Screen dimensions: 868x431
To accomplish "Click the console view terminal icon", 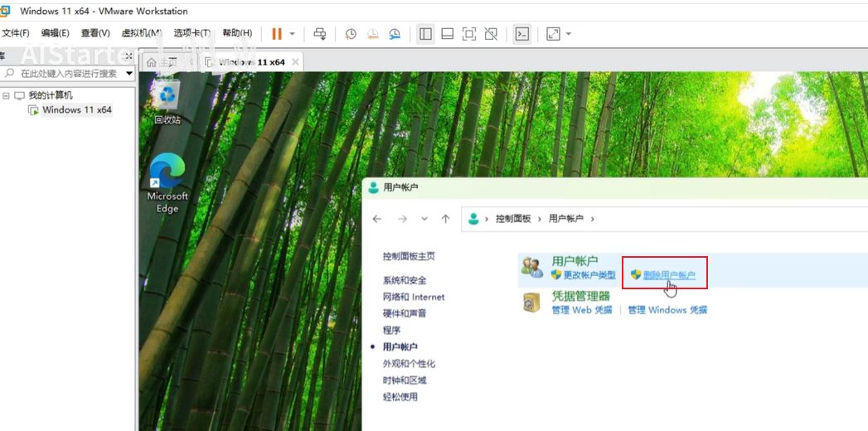I will [x=521, y=34].
